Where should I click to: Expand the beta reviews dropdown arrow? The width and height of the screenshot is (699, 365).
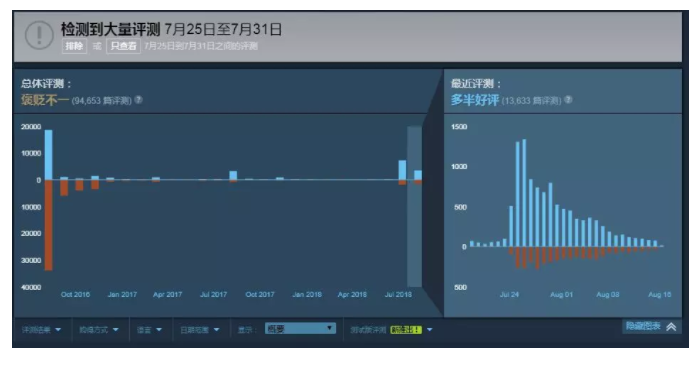tap(429, 330)
